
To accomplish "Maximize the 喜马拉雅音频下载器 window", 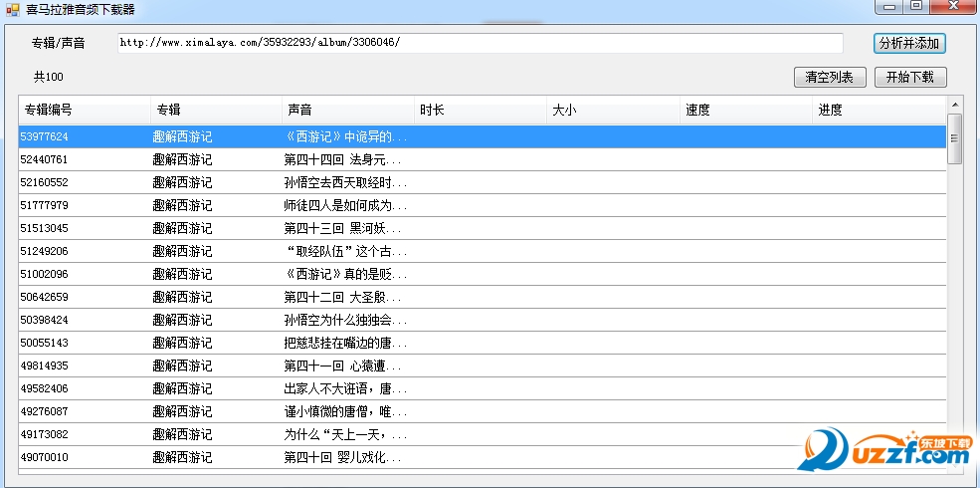I will point(916,6).
